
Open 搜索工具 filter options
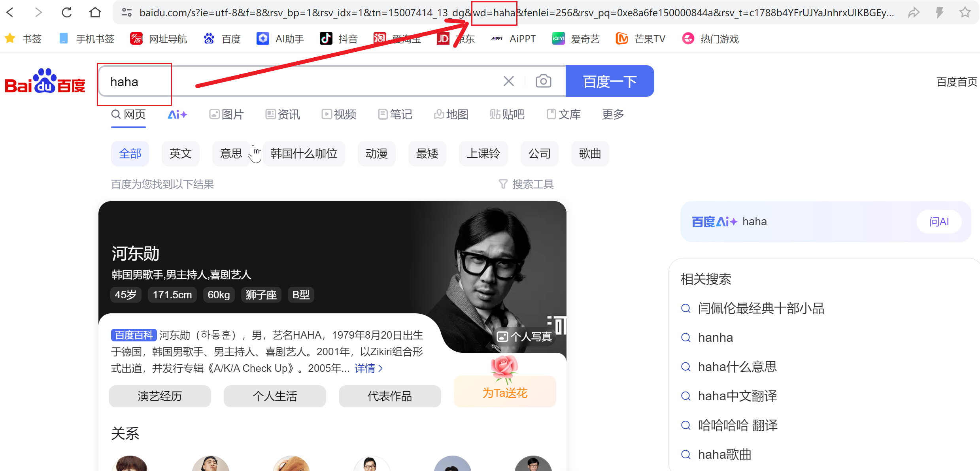(526, 184)
